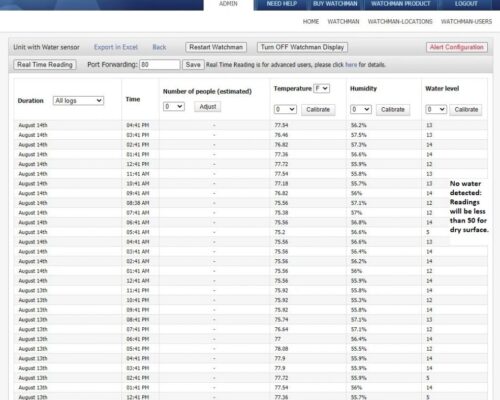Image resolution: width=500 pixels, height=400 pixels.
Task: Open the Temperature unit F dropdown
Action: tap(322, 88)
